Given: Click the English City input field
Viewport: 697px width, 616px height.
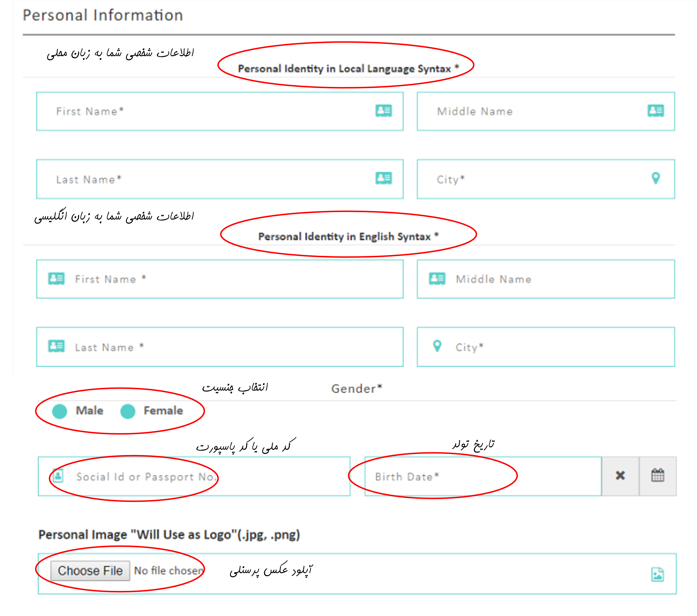Looking at the screenshot, I should click(x=563, y=347).
